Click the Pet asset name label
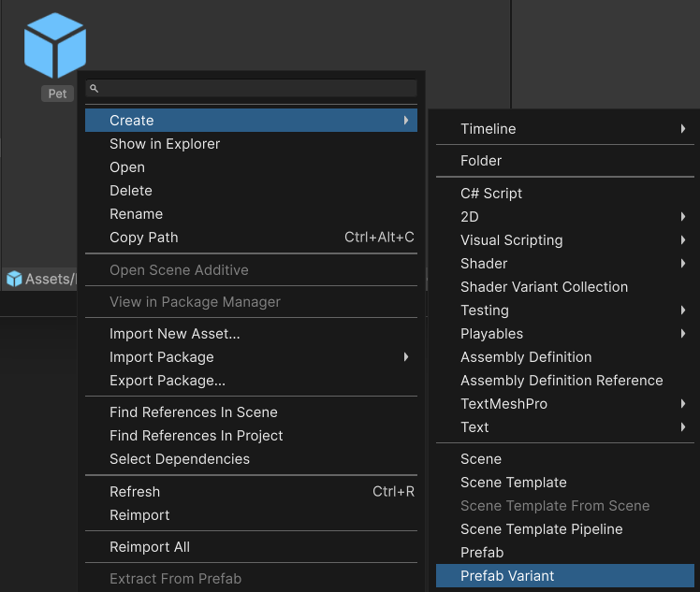 [58, 94]
